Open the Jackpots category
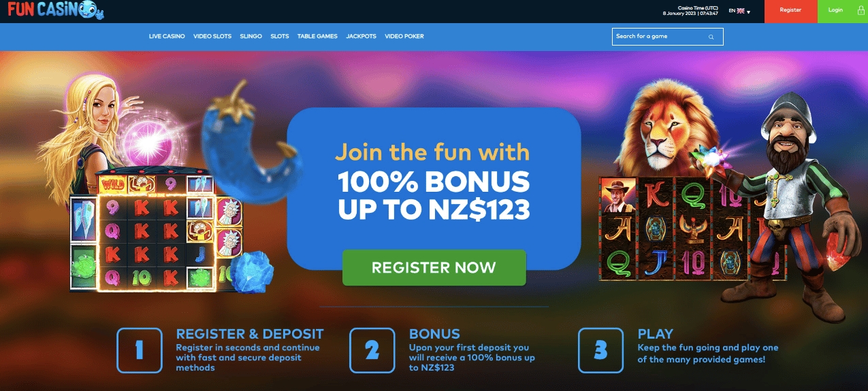This screenshot has width=868, height=391. pyautogui.click(x=361, y=36)
